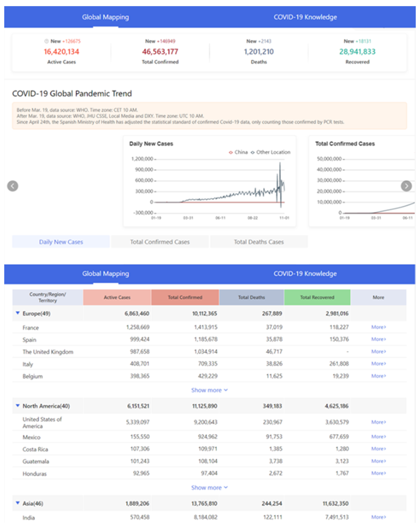Open the More link for Italy
420x532 pixels.
[379, 363]
